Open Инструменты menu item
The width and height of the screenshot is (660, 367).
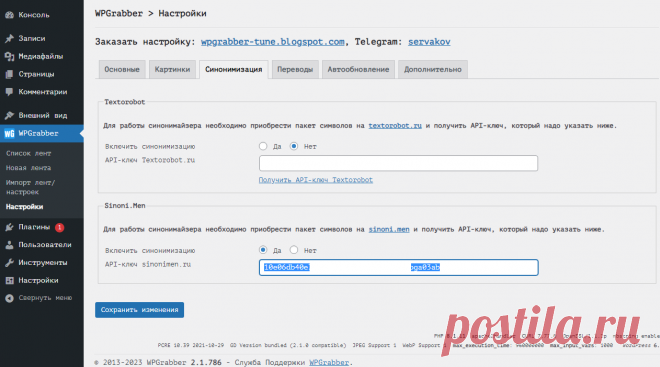coord(42,263)
